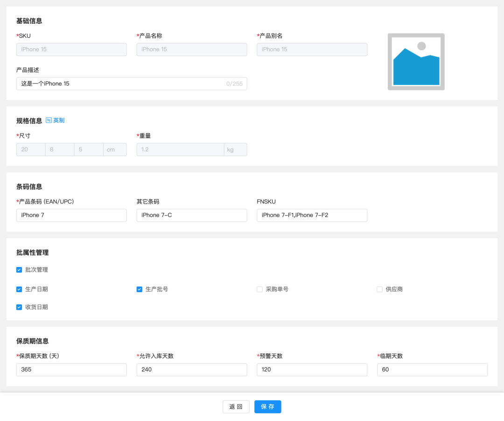The height and width of the screenshot is (421, 504).
Task: Click the 批属性管理 section heading
Action: click(x=33, y=253)
